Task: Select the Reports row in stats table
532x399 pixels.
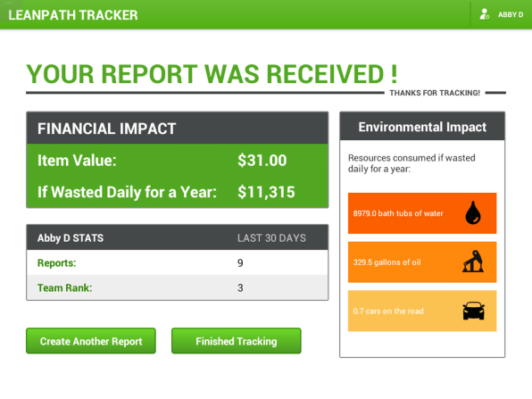Action: click(178, 262)
